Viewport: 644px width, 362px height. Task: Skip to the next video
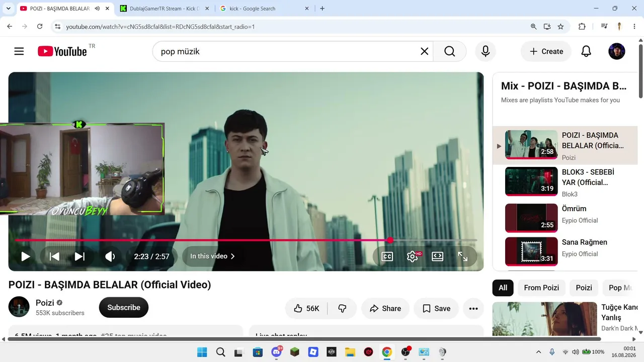79,256
